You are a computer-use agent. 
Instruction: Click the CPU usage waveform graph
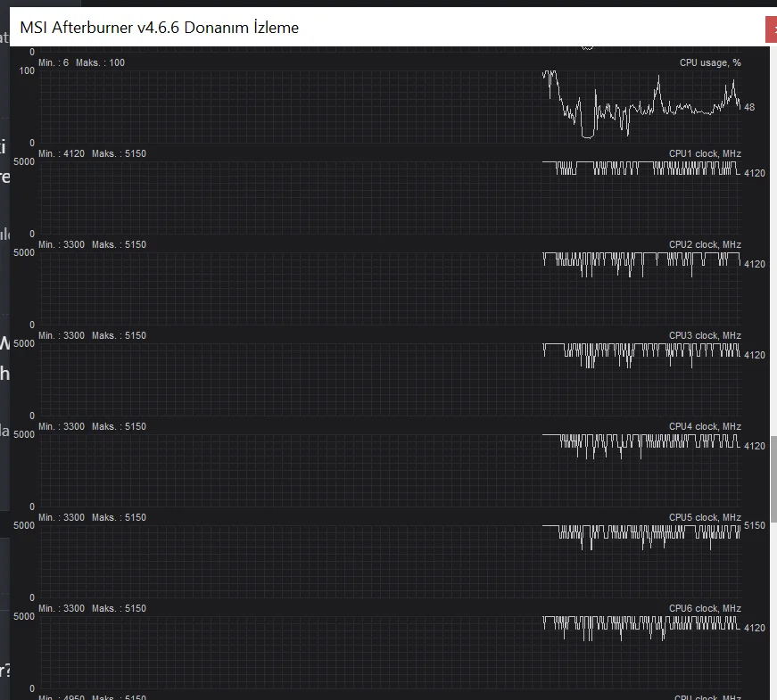coord(641,104)
